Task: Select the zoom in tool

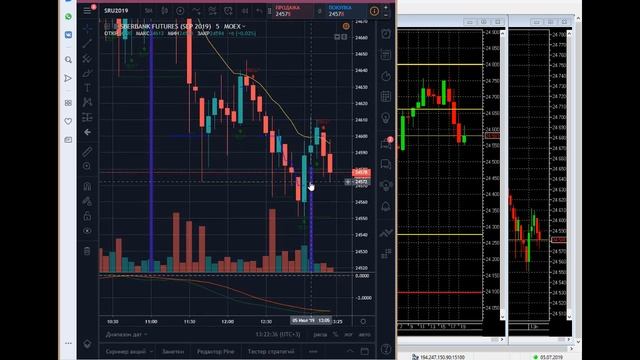Action: pos(87,166)
